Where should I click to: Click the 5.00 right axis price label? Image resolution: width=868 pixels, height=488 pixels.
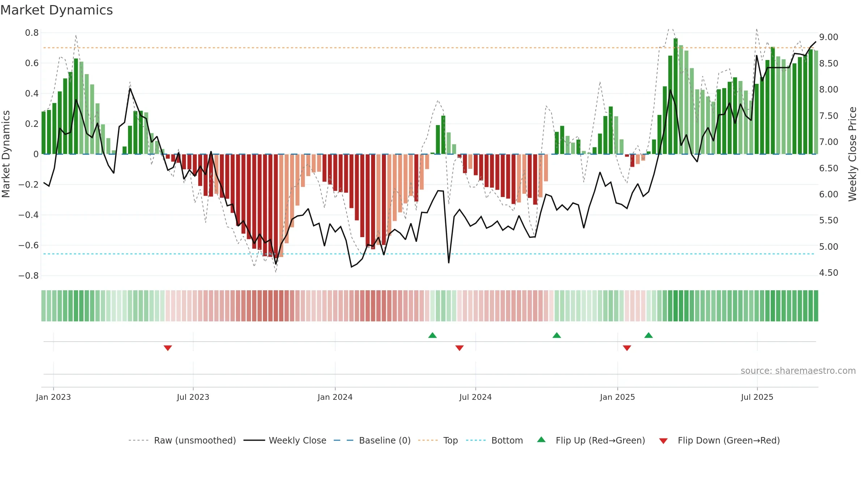829,247
